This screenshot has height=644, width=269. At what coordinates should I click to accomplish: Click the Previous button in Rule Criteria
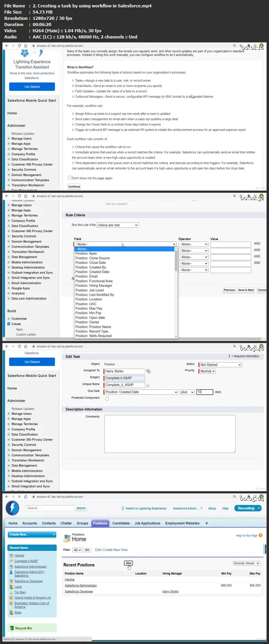(229, 290)
